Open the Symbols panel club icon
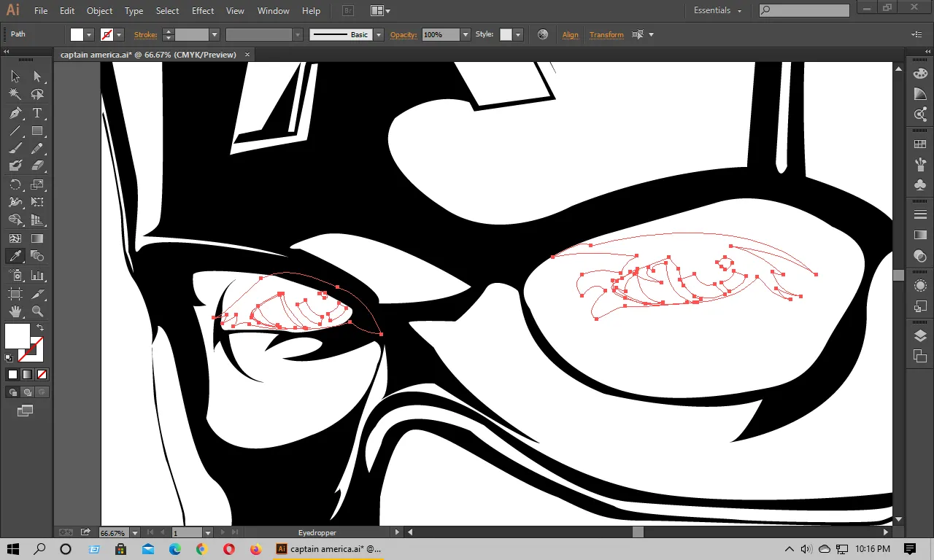The image size is (934, 560). (x=920, y=185)
